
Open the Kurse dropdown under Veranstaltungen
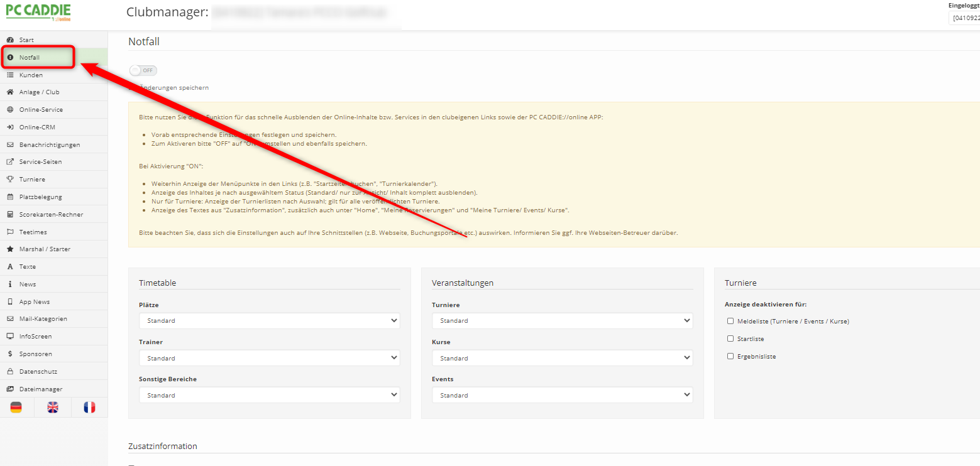tap(562, 358)
